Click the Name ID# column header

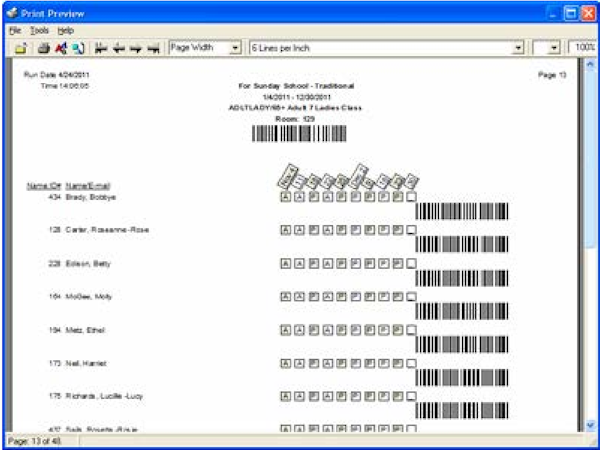pyautogui.click(x=44, y=186)
